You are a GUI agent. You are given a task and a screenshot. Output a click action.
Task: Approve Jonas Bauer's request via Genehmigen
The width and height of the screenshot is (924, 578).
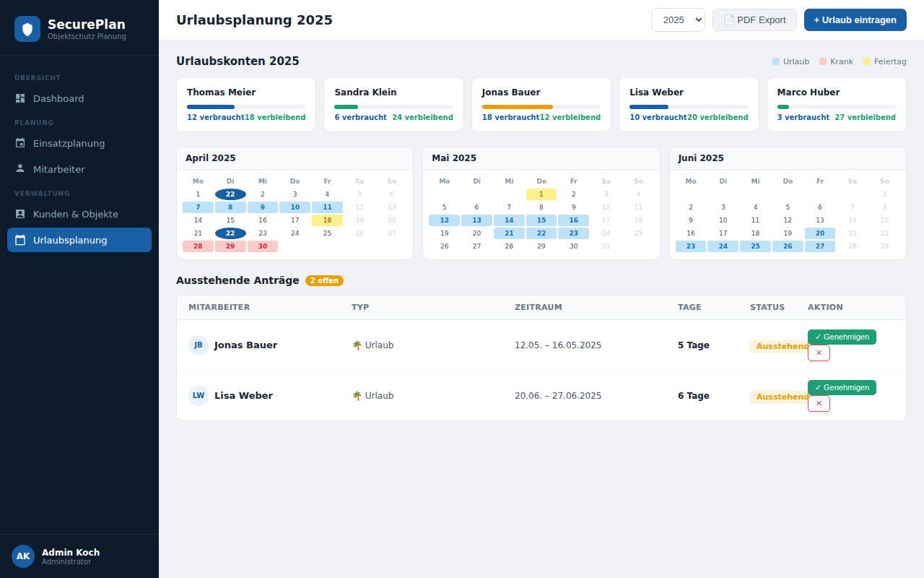click(x=842, y=337)
